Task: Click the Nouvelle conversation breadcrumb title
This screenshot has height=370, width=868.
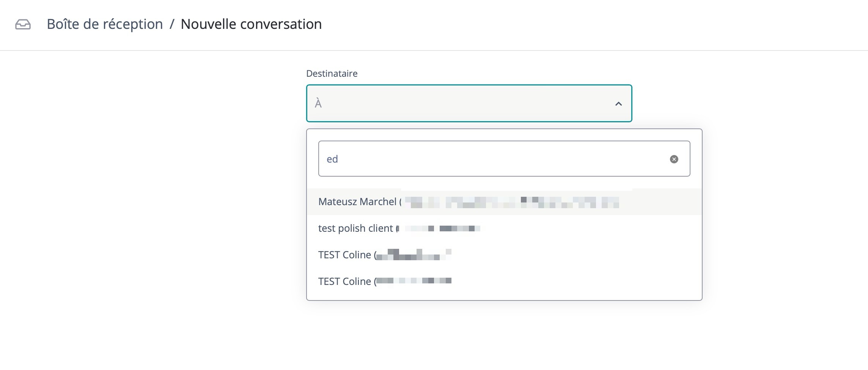Action: pos(251,24)
